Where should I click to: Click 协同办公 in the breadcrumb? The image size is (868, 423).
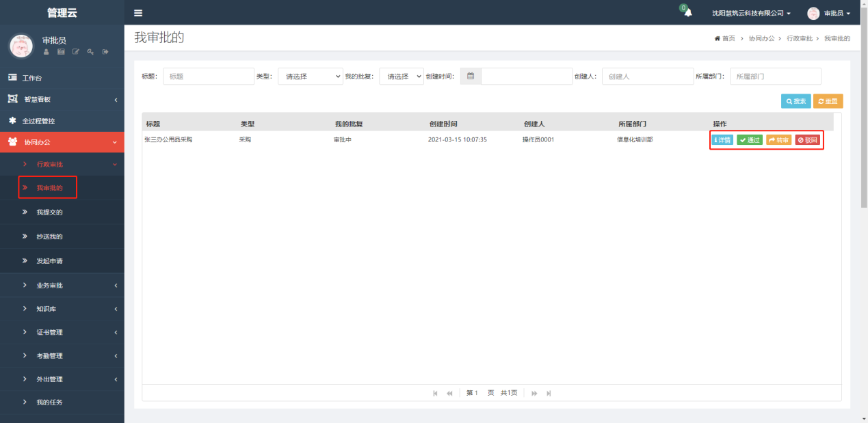761,38
